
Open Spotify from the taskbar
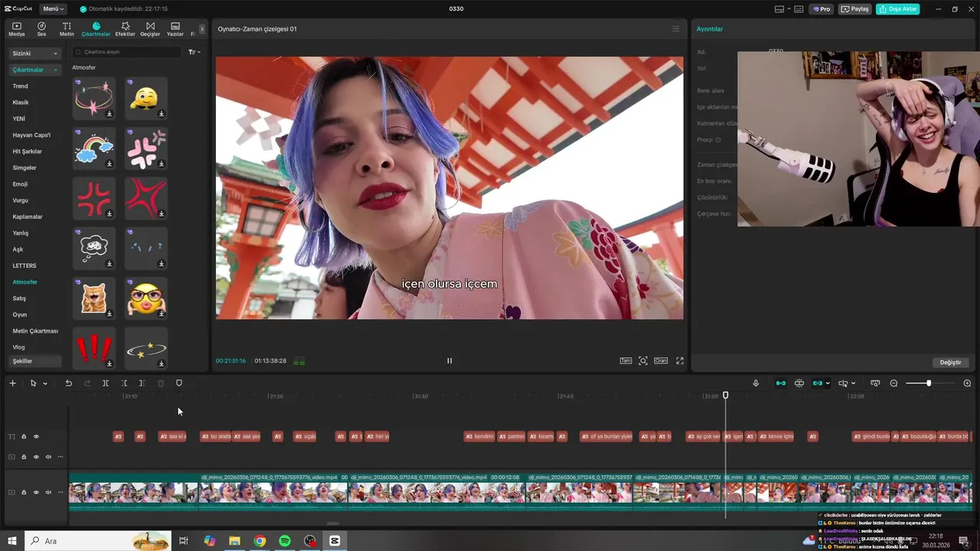(x=285, y=541)
